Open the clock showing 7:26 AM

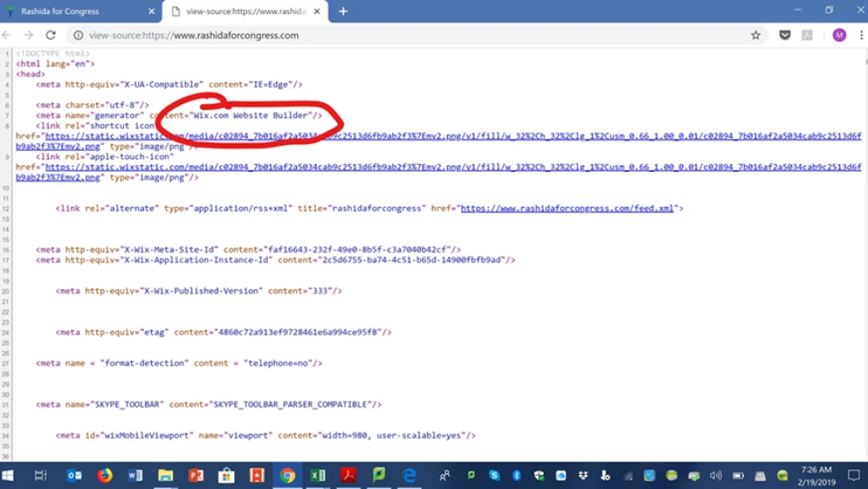[817, 475]
